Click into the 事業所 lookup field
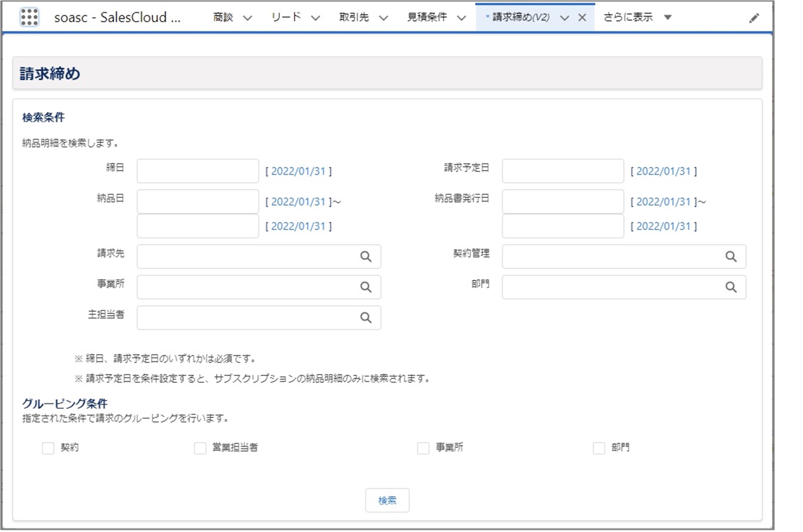This screenshot has width=803, height=532. click(x=259, y=287)
